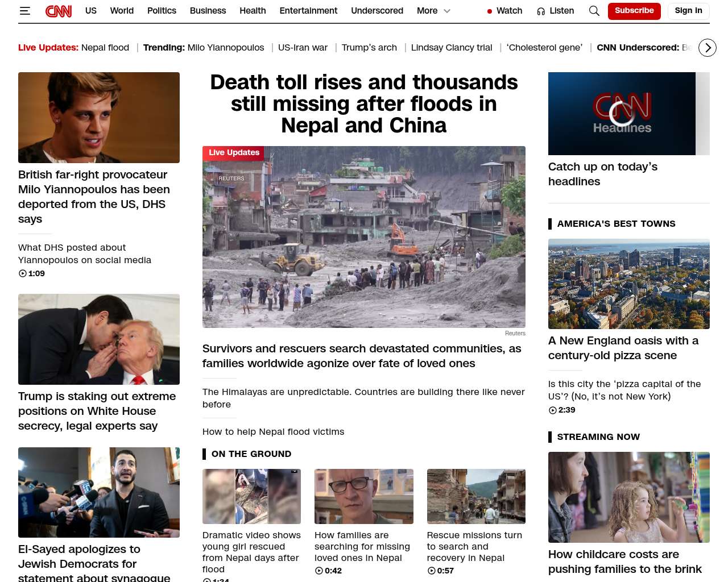
Task: Open trending topic Trump's arch
Action: (369, 48)
